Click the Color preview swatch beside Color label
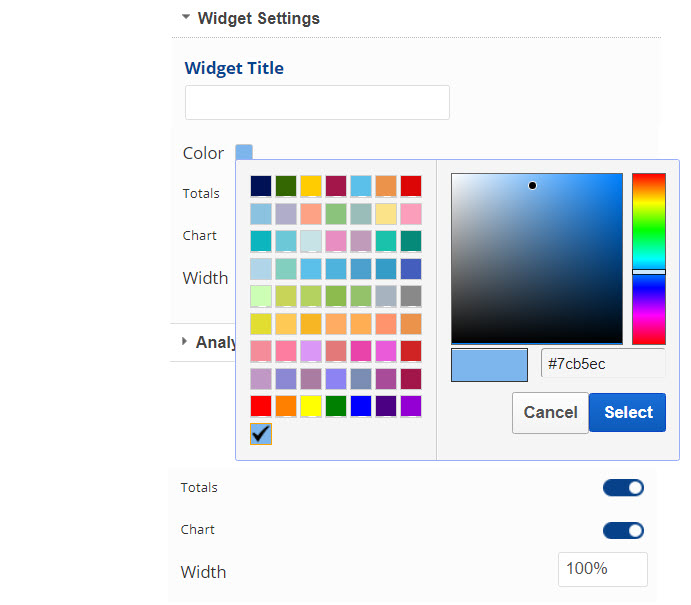Viewport: 691px width, 605px height. coord(244,153)
